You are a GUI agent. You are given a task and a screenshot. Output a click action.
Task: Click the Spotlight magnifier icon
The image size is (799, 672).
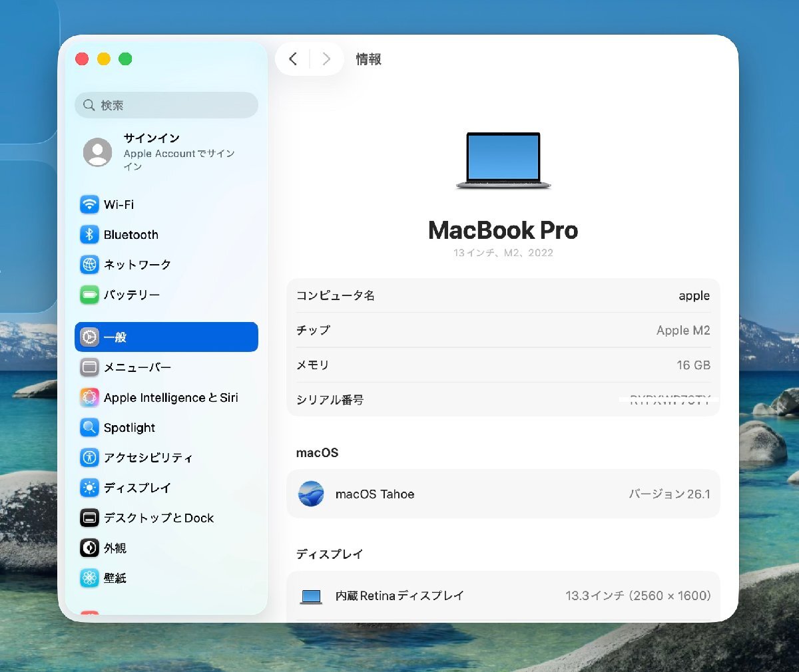point(89,427)
